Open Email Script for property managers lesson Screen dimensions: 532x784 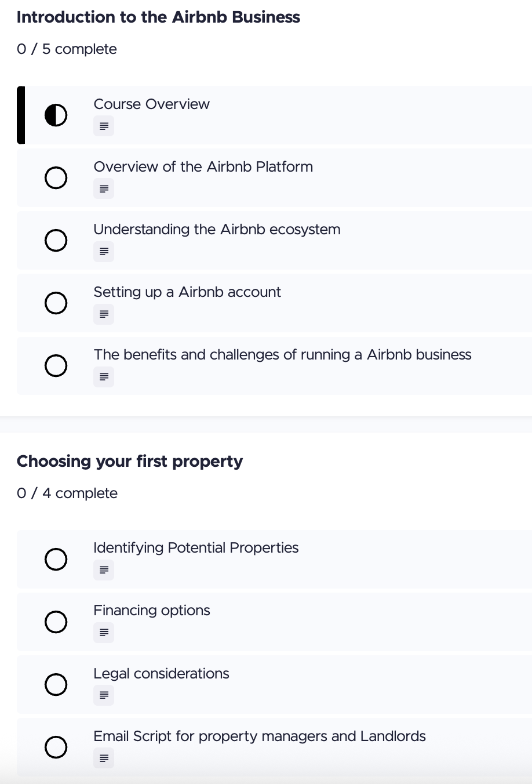[260, 736]
